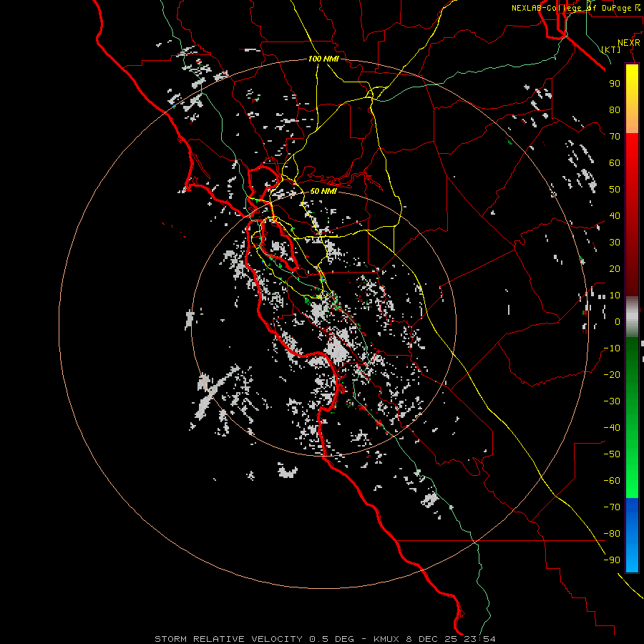Viewport: 644px width, 644px height.
Task: Click the -70 value on the velocity scale
Action: pyautogui.click(x=612, y=507)
